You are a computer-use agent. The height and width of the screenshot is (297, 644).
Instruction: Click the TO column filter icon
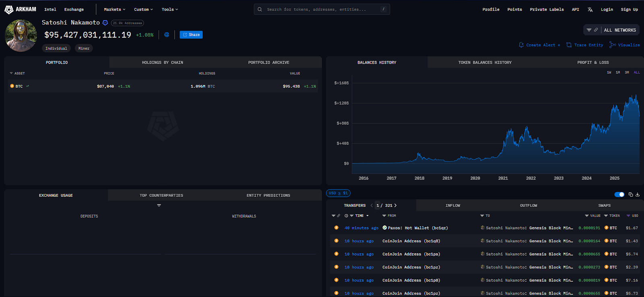pyautogui.click(x=482, y=216)
